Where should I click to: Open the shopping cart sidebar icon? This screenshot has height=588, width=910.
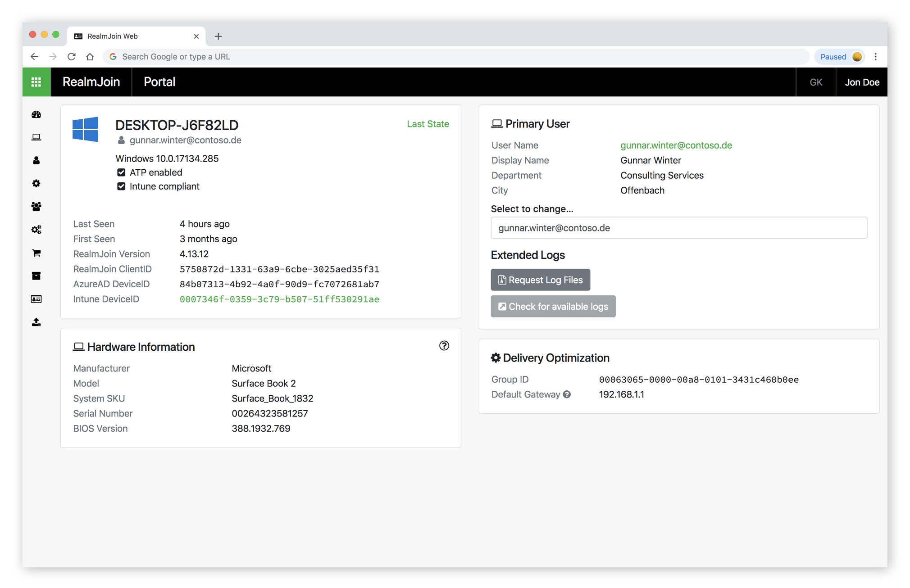tap(36, 253)
